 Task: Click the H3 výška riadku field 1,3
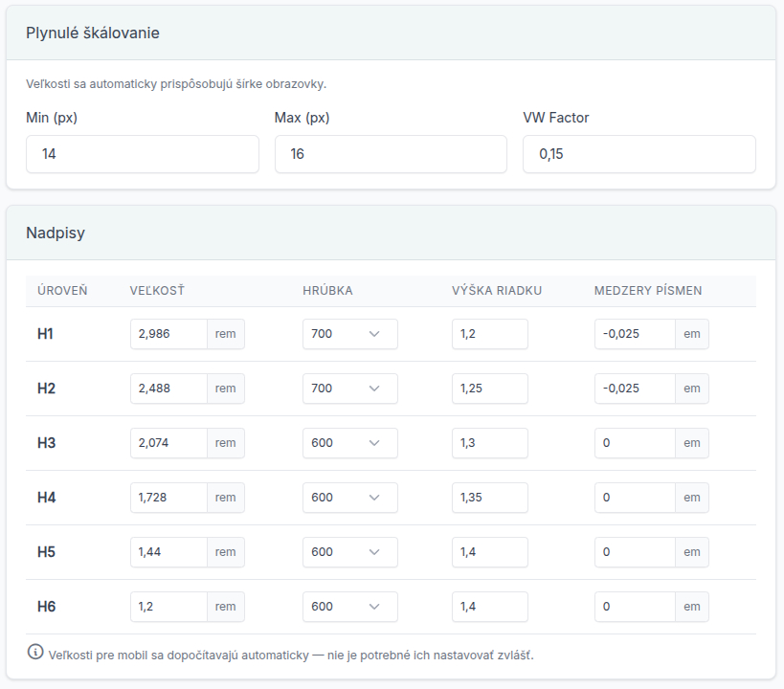(x=490, y=443)
